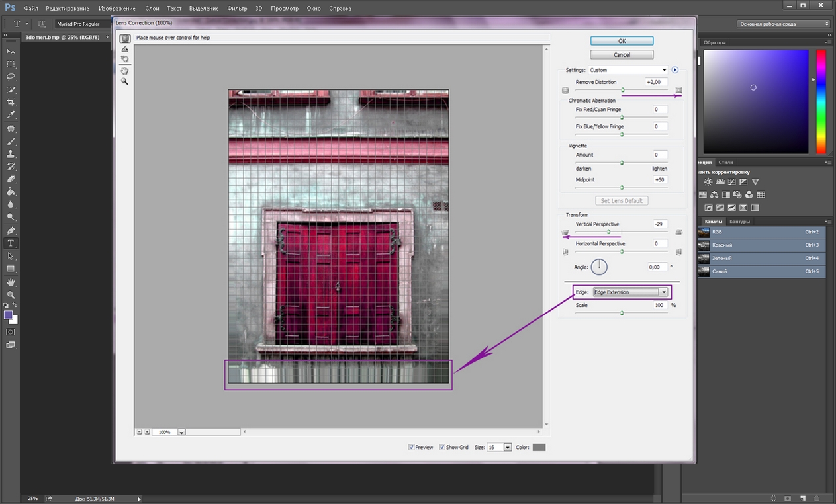Select the Lasso tool
The image size is (836, 504).
coord(11,77)
